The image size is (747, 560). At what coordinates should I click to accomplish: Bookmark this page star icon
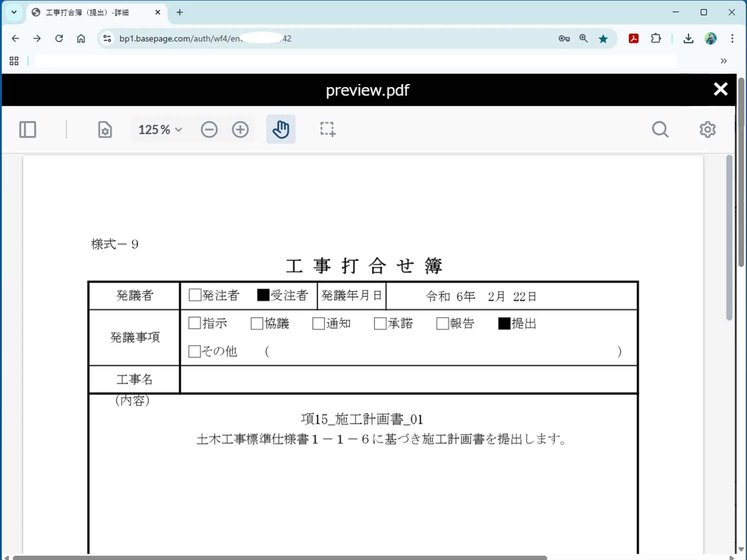pyautogui.click(x=603, y=38)
